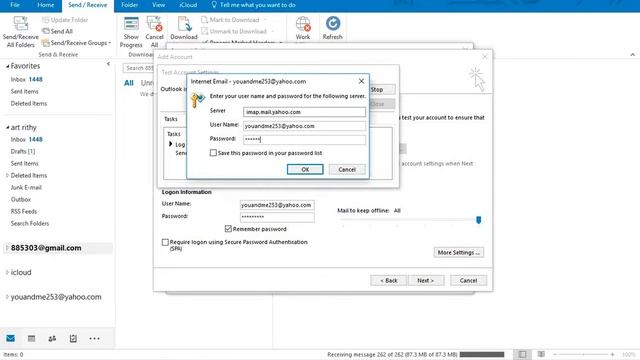Expand the 885303@gmail.com account

tap(7, 248)
